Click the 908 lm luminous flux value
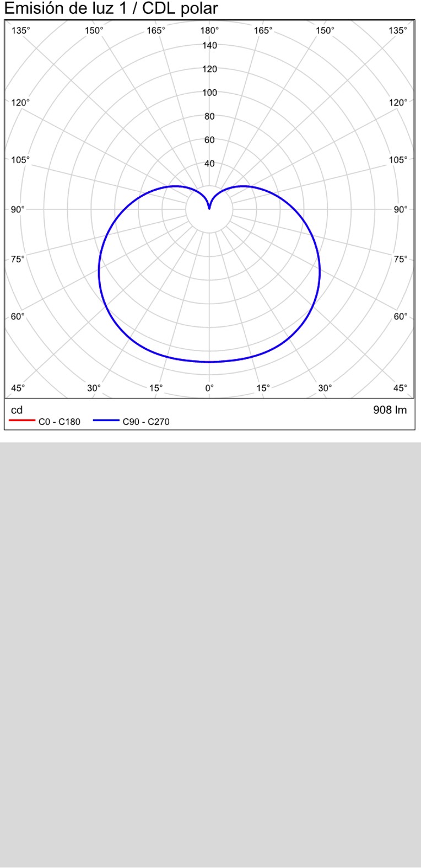Screen dimensions: 421x868 [x=390, y=410]
